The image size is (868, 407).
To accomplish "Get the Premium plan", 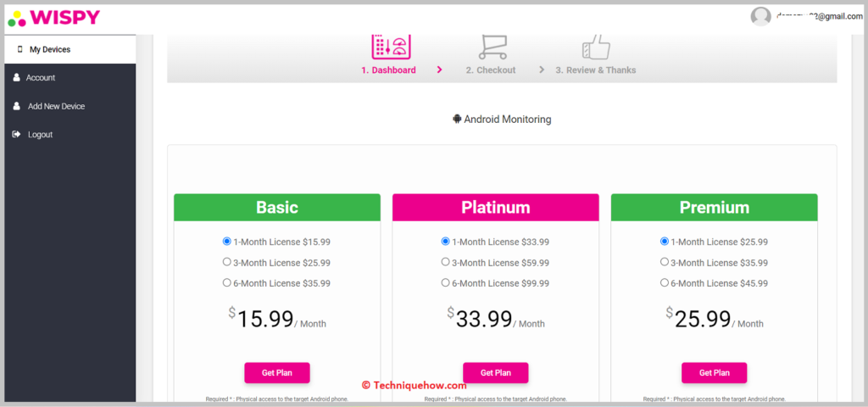I will click(714, 373).
